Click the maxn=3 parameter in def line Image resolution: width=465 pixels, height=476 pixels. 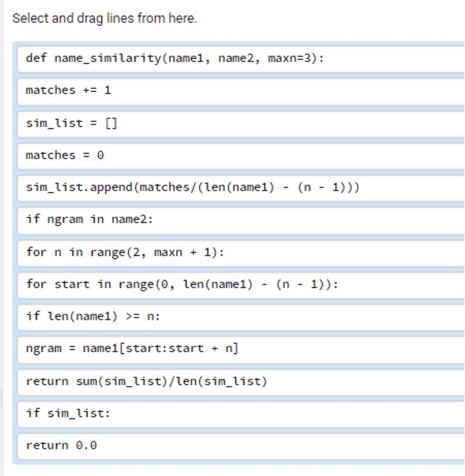click(292, 58)
